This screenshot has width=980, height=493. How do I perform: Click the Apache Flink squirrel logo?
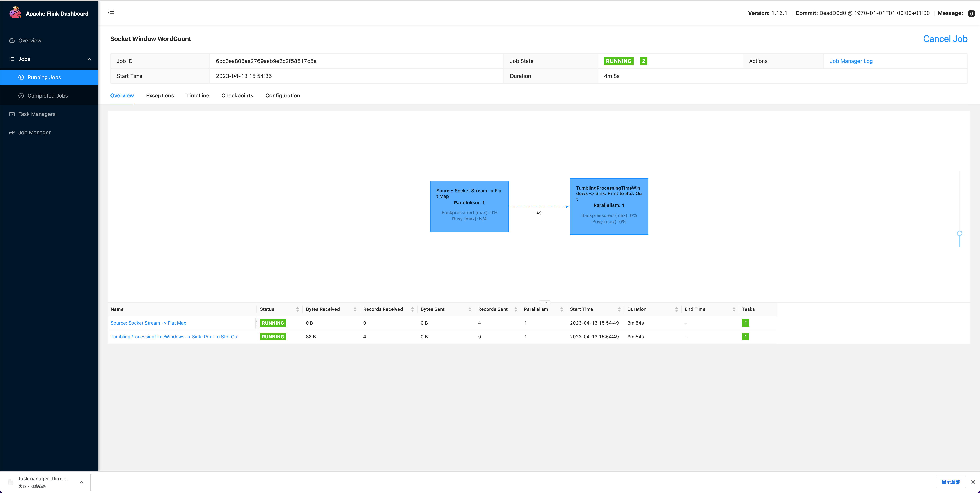pyautogui.click(x=15, y=13)
